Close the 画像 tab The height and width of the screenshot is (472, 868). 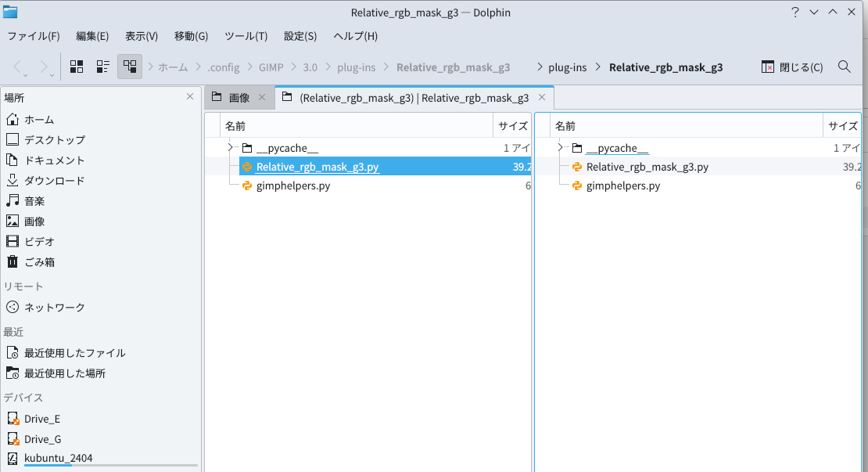pyautogui.click(x=262, y=97)
